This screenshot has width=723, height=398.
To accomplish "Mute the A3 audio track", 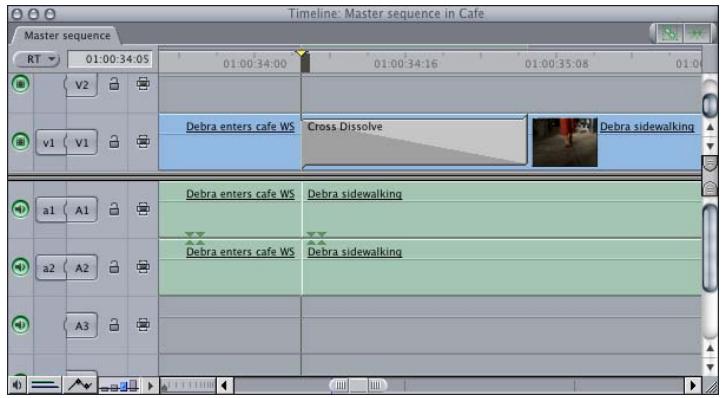I will (20, 324).
